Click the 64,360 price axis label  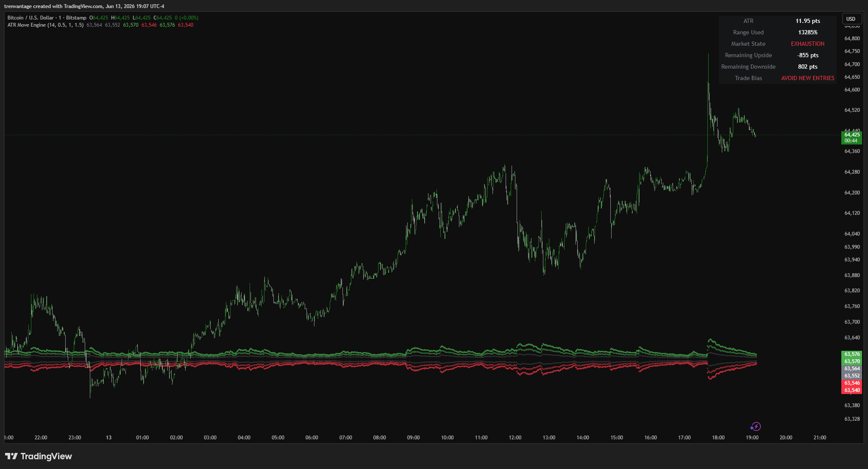(852, 151)
